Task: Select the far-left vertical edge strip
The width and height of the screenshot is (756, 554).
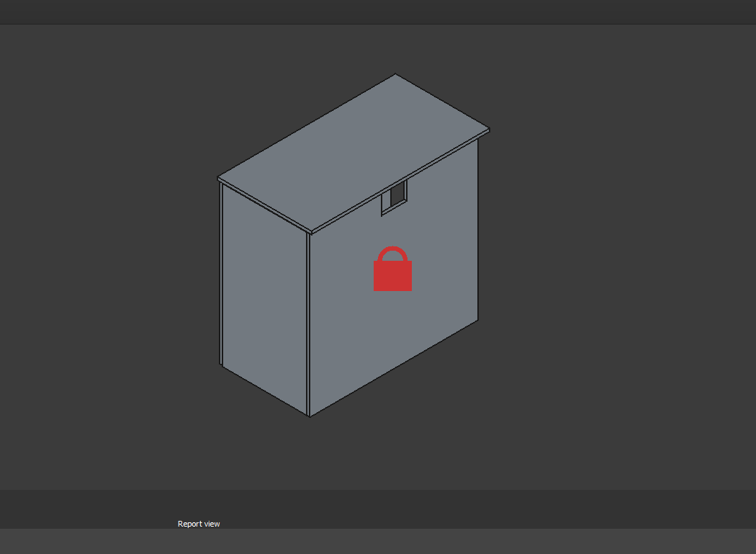Action: 221,274
